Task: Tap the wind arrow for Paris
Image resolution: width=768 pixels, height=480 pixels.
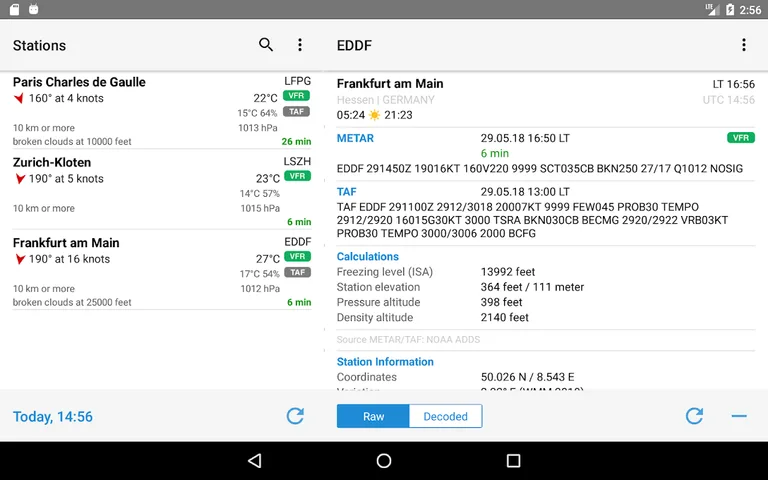Action: [19, 99]
